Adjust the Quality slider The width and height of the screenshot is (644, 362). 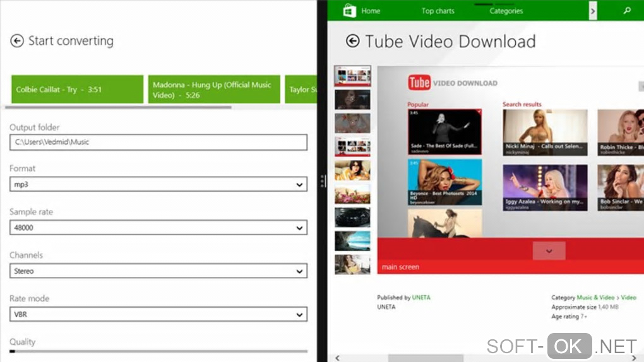pyautogui.click(x=158, y=351)
